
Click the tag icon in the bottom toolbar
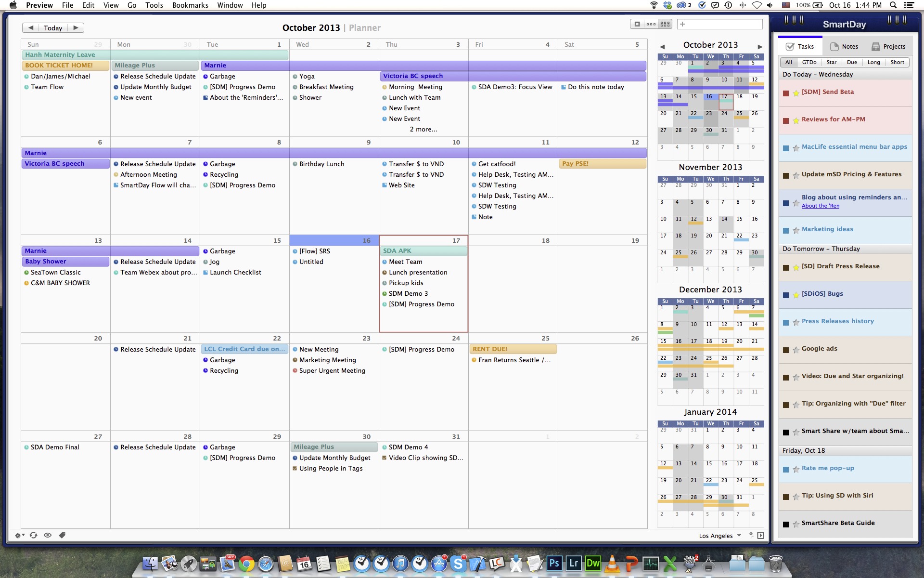pyautogui.click(x=62, y=535)
